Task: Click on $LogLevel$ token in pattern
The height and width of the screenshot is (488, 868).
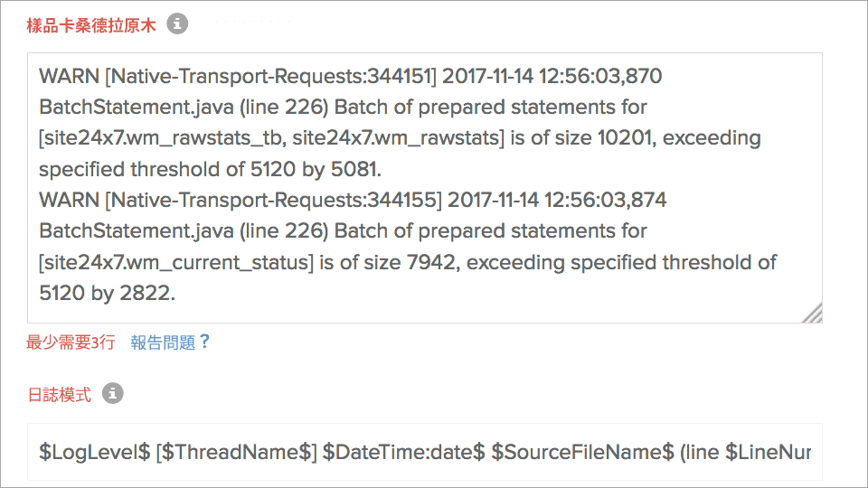Action: coord(94,452)
